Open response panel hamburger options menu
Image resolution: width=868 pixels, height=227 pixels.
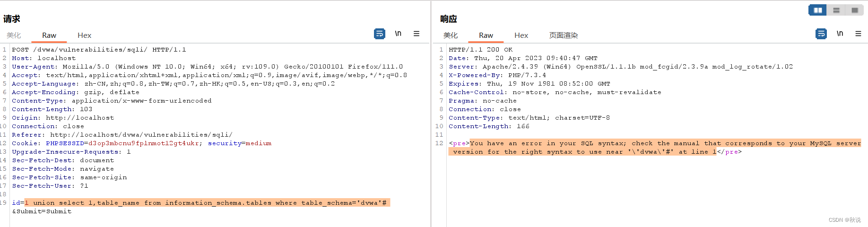tap(858, 34)
